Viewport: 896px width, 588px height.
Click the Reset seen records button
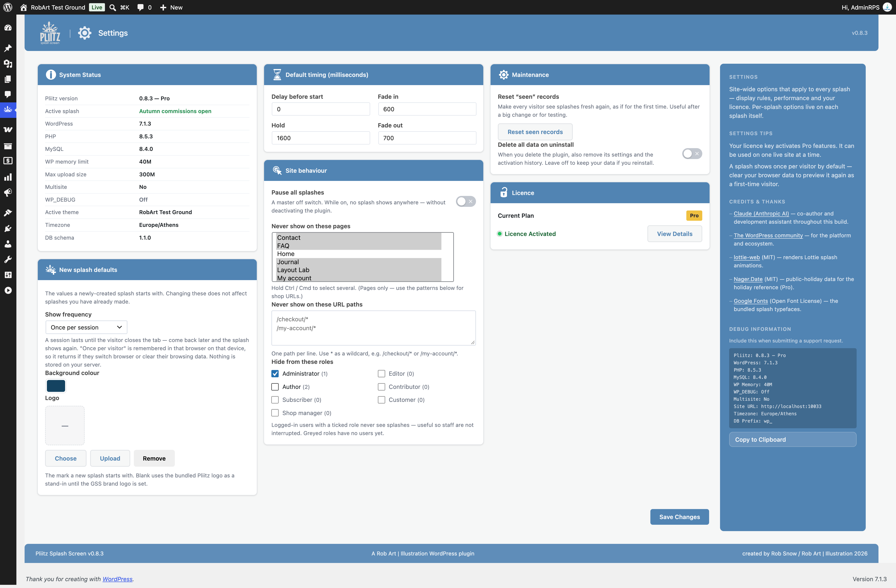[x=535, y=132]
